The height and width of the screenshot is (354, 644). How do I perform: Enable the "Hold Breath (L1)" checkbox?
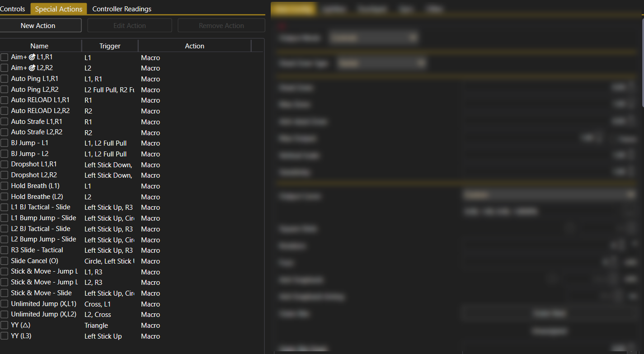(x=4, y=186)
